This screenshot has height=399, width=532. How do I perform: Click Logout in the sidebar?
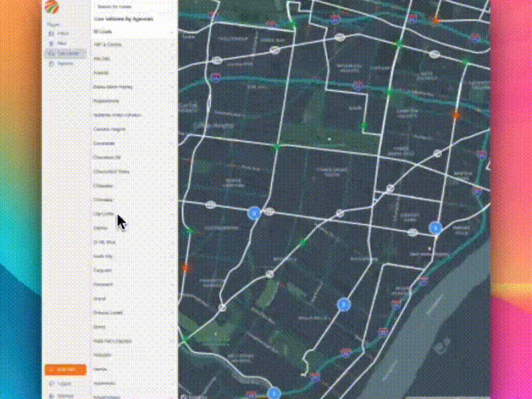(61, 384)
